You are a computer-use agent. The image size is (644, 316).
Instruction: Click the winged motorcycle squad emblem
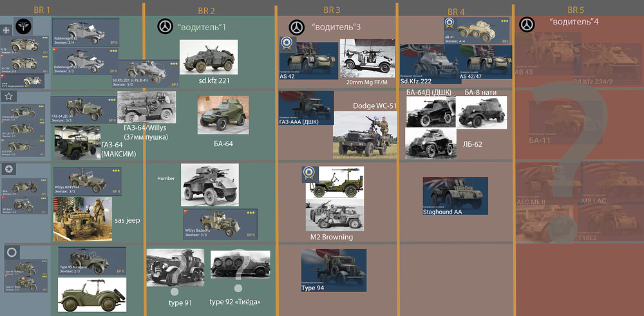(23, 27)
